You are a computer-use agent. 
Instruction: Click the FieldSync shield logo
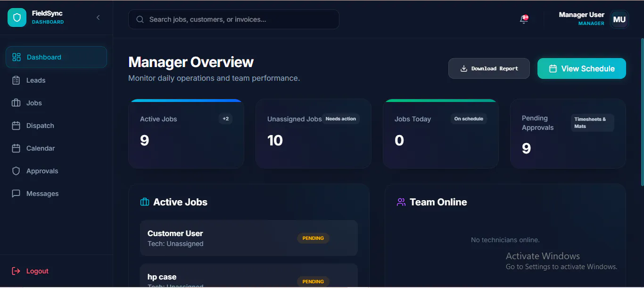[x=17, y=17]
